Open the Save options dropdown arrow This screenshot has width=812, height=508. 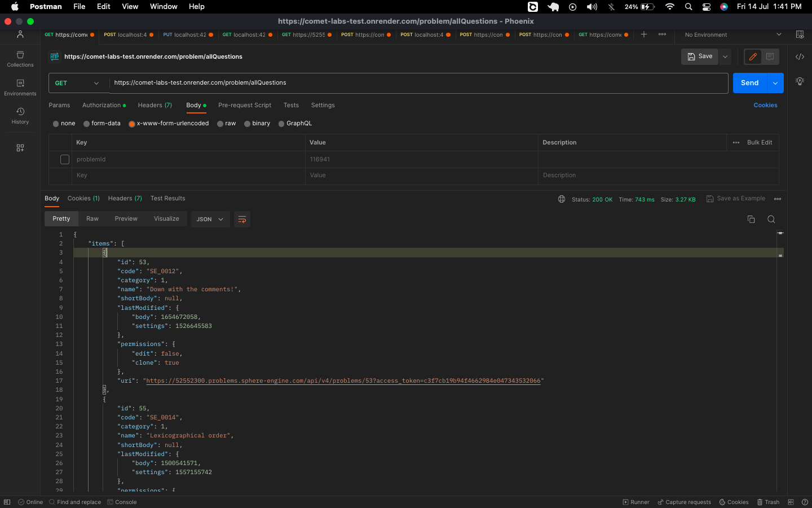725,56
